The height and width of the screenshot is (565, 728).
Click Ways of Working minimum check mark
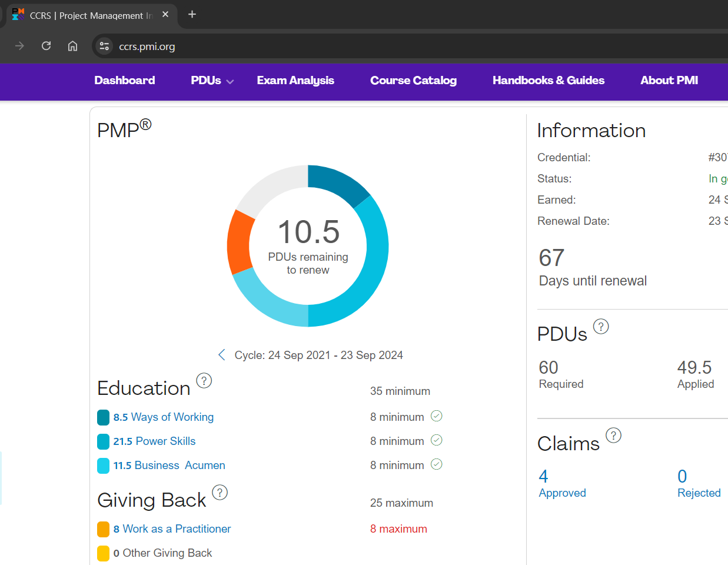click(x=437, y=416)
